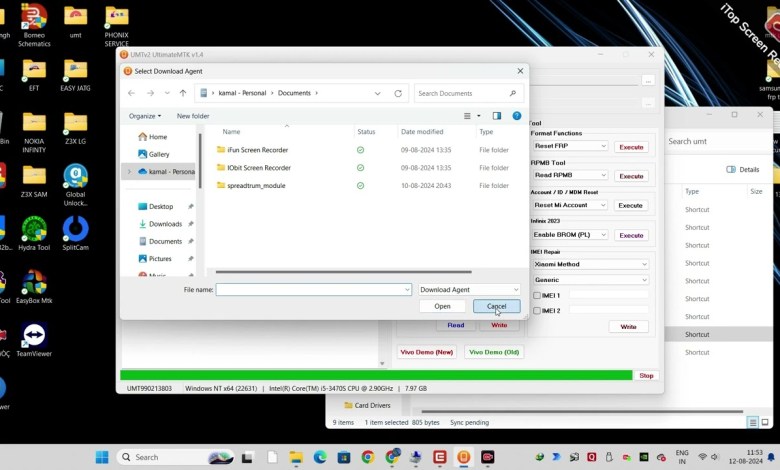Screen dimensions: 780x470
Task: Enable the IMEI 1 checkbox
Action: click(537, 295)
